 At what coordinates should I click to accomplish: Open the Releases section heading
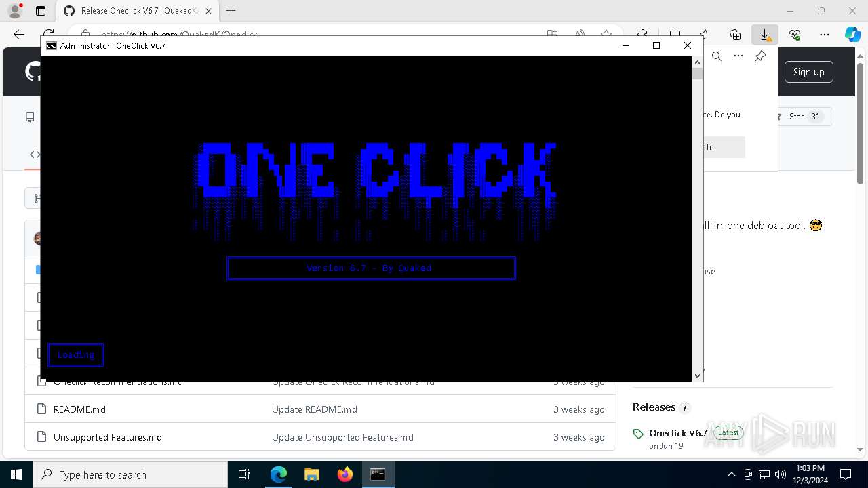click(x=654, y=407)
